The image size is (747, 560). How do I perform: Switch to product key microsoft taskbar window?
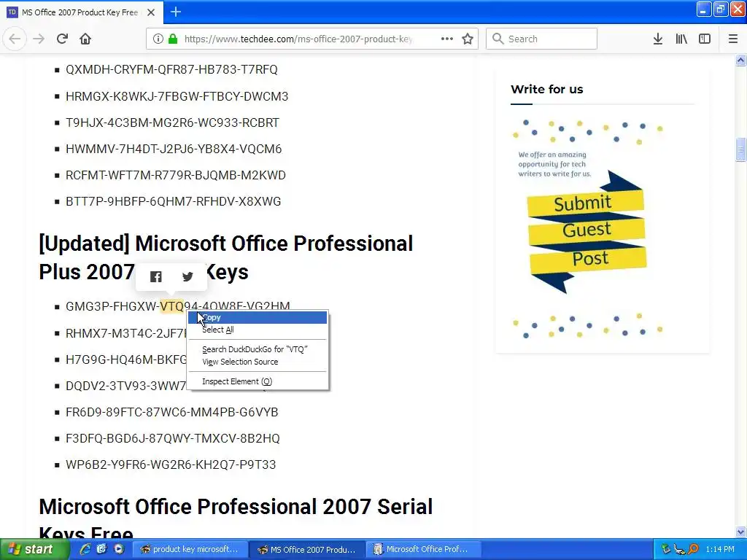tap(190, 549)
